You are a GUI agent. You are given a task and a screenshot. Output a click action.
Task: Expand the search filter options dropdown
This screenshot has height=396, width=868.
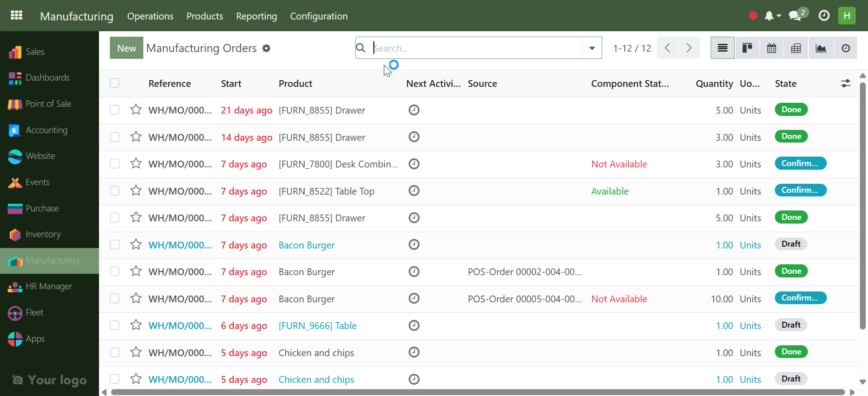point(592,48)
